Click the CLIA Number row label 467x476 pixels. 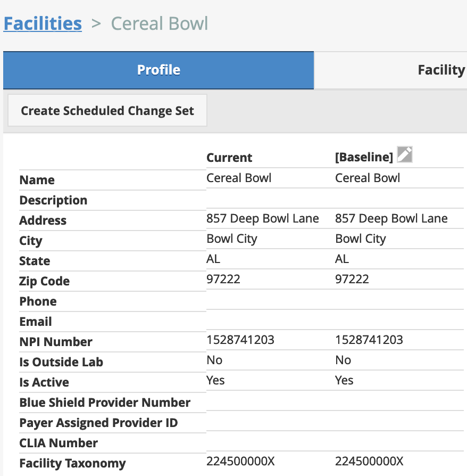(x=58, y=443)
